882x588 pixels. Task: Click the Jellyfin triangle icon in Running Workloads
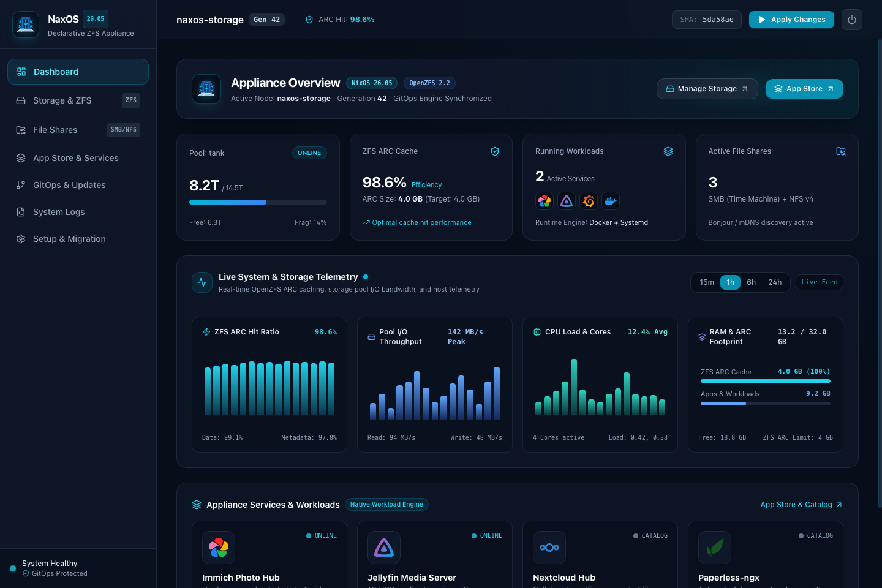click(x=567, y=201)
